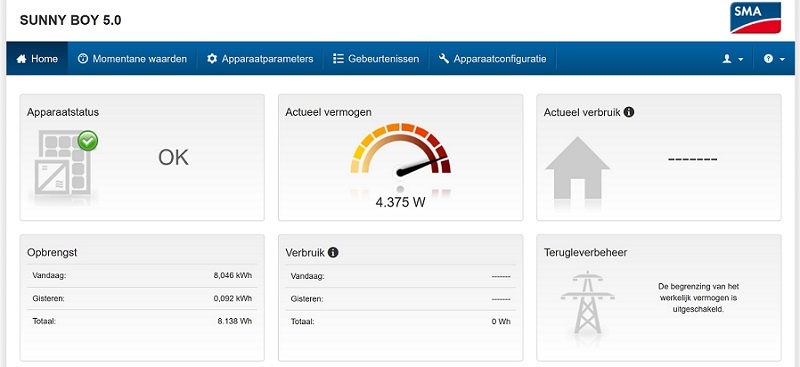This screenshot has height=367, width=800.
Task: Select yesterday's yield value 0,092 kWh
Action: click(x=233, y=298)
